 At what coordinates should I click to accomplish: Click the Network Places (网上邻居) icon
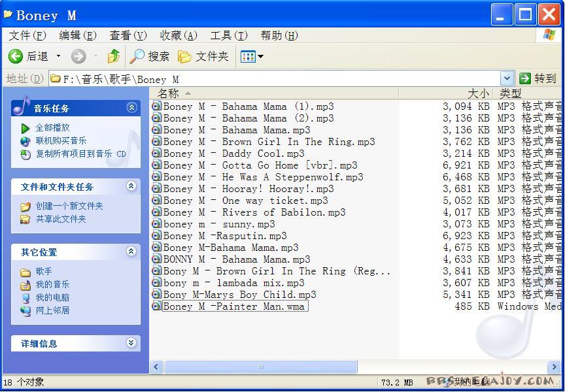(x=26, y=311)
